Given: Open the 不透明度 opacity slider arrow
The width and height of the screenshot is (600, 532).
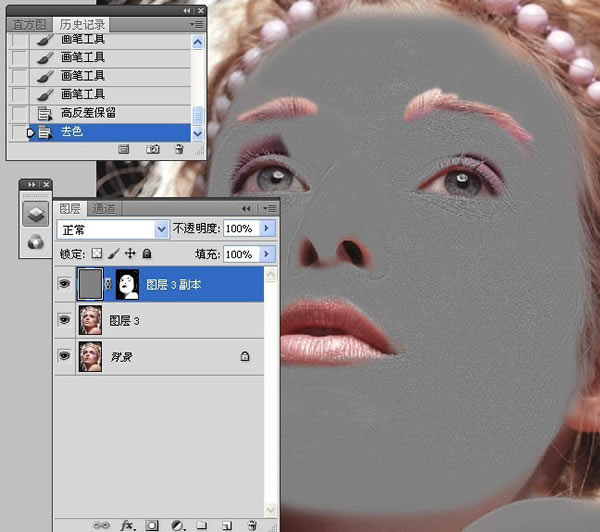Looking at the screenshot, I should click(x=267, y=228).
